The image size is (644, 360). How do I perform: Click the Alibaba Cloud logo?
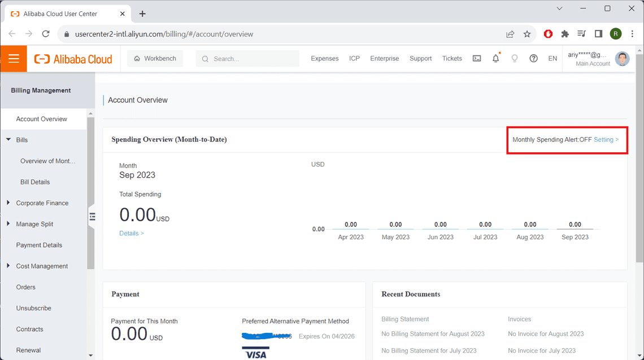click(x=73, y=58)
